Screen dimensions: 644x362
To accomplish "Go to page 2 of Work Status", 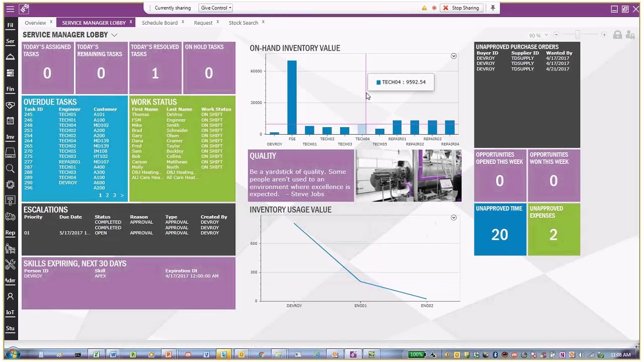I will [x=108, y=195].
